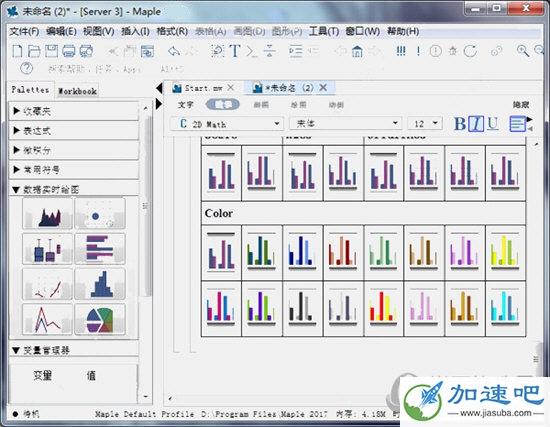Switch to the Workbook tab
This screenshot has width=550, height=427.
(x=77, y=91)
